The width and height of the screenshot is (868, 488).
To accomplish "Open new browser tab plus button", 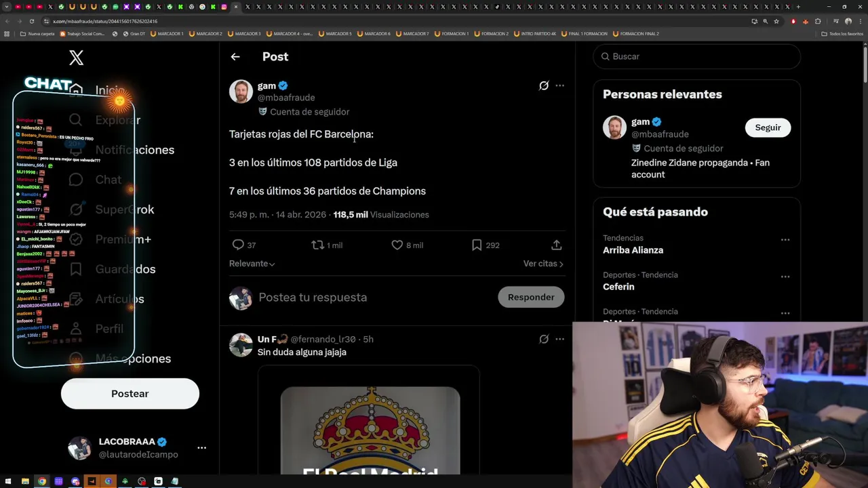I will coord(798,7).
